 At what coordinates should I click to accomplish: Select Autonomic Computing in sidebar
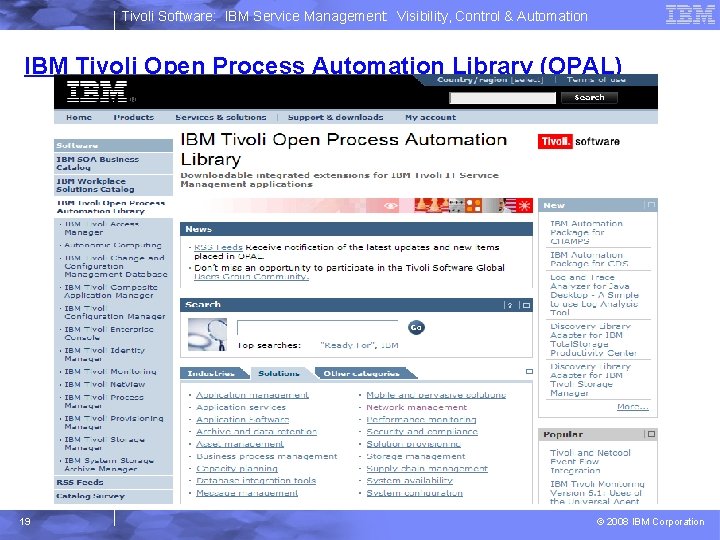pos(113,245)
